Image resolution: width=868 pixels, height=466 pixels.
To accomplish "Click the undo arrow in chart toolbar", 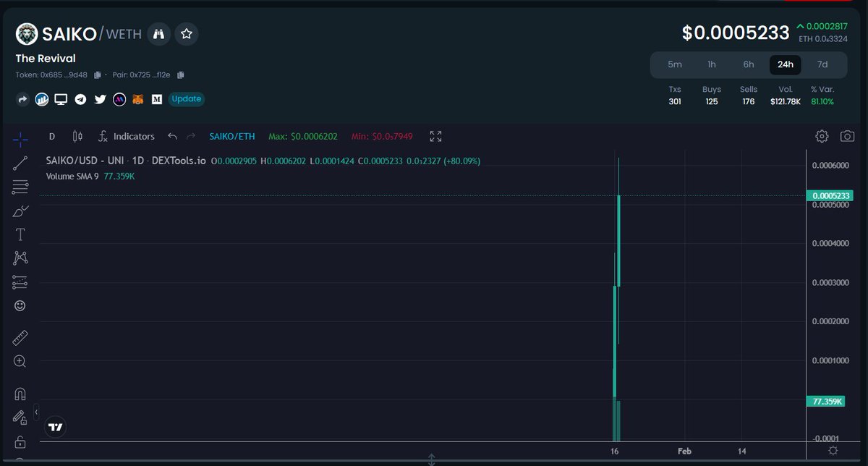I will pyautogui.click(x=172, y=136).
